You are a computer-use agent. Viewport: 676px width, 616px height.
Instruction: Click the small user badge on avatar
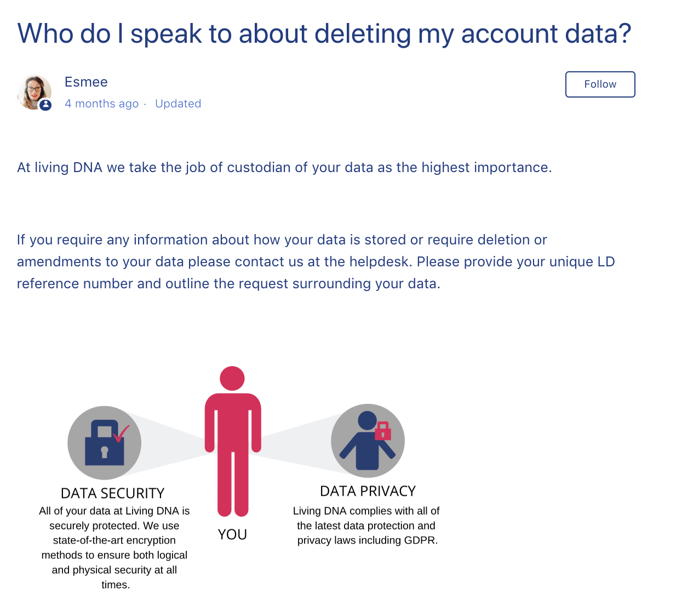(46, 105)
